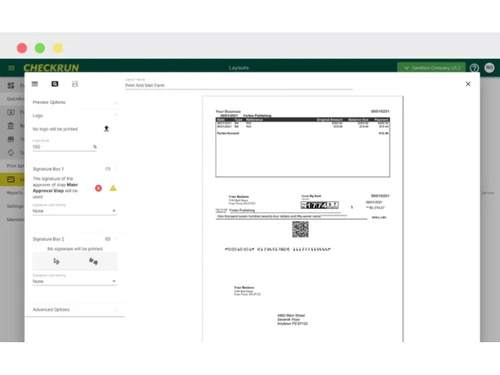Close the layout editor dialog with X

tap(468, 84)
